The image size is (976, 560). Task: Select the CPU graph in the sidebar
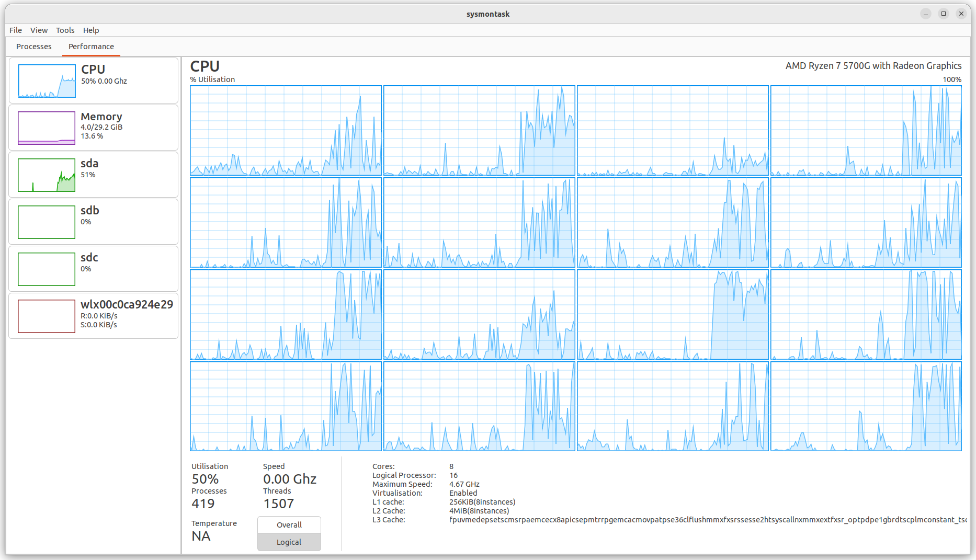(93, 81)
